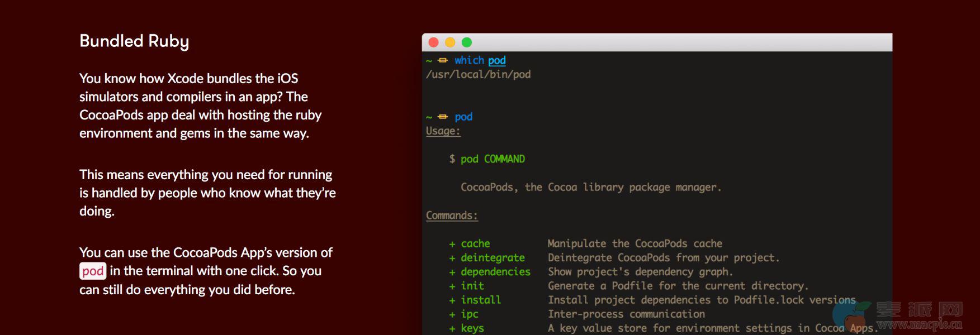Click the underlined 'Commands:' heading in terminal
Viewport: 980px width, 335px height.
pos(452,216)
